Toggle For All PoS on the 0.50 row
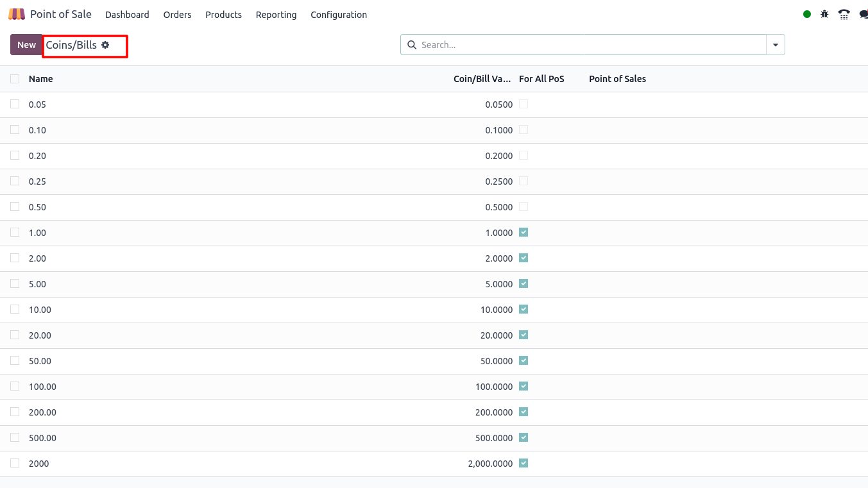This screenshot has height=488, width=868. click(523, 206)
